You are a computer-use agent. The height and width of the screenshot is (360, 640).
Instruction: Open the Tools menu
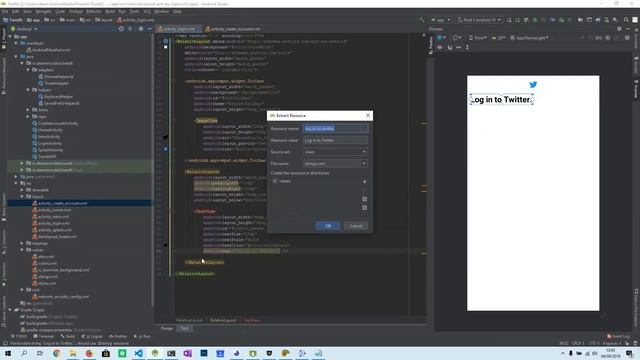[134, 11]
